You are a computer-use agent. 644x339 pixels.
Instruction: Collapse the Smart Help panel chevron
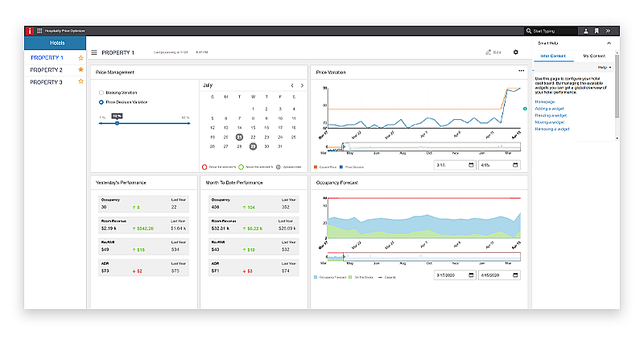(609, 43)
